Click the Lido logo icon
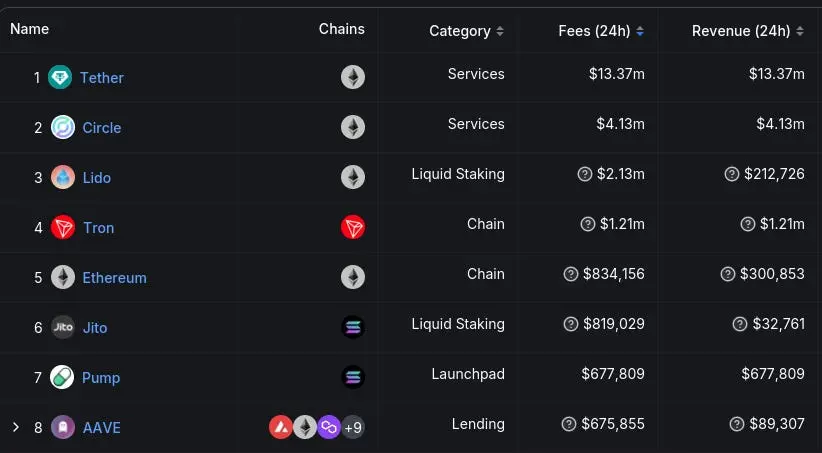Viewport: 822px width, 453px height. (63, 178)
